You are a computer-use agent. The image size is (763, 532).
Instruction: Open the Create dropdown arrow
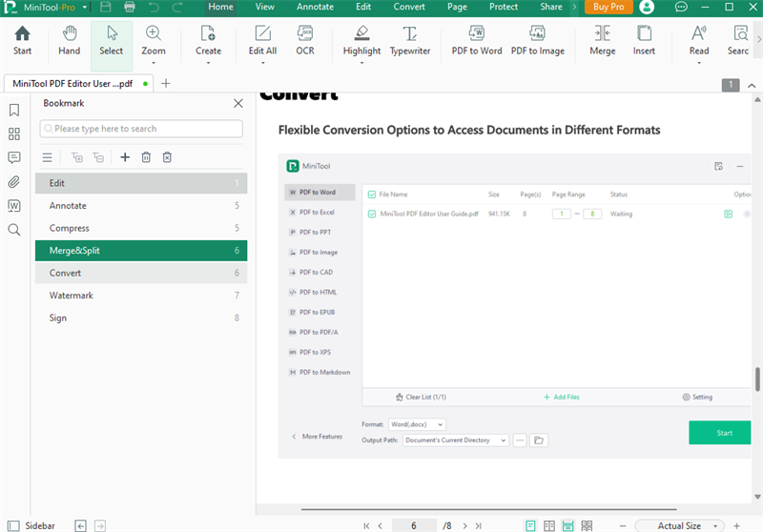[x=208, y=63]
